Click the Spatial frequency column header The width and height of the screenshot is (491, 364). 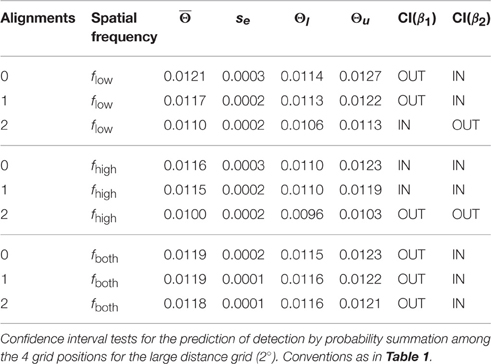coord(124,27)
